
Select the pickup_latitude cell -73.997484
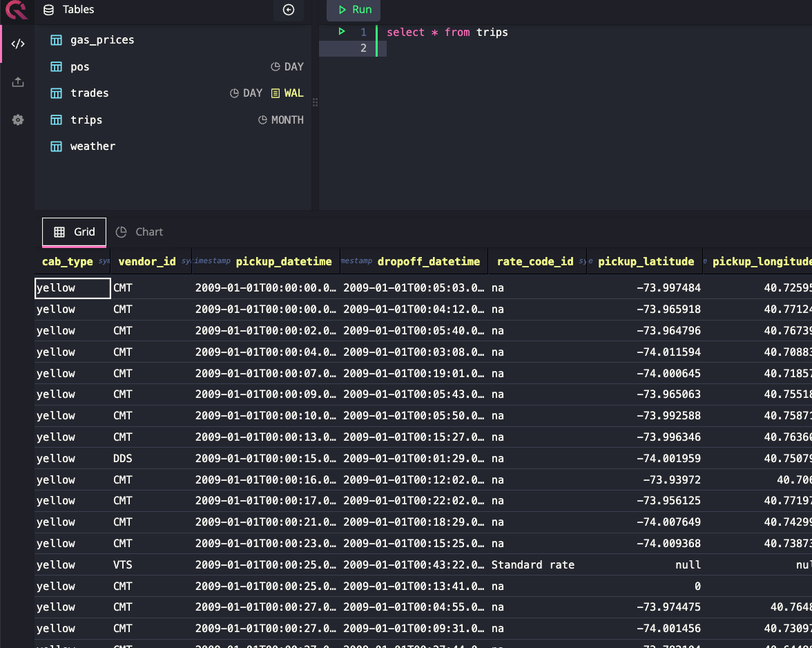644,288
